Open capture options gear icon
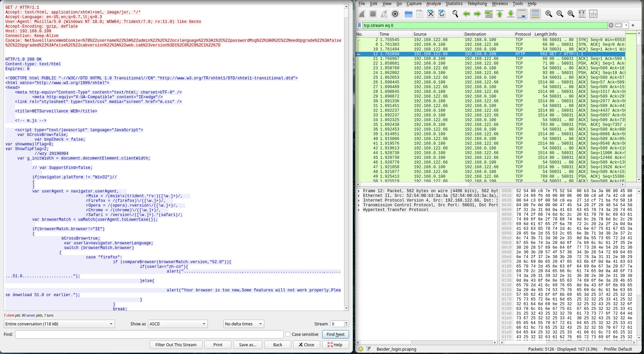Screen dimensions: 644x354 [395, 14]
